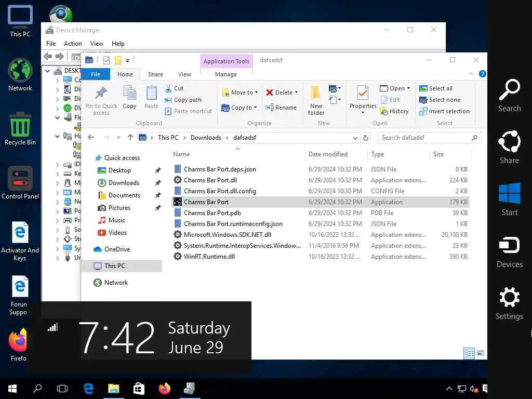Click Start button on taskbar
Screen dimensions: 532x399
(x=12, y=389)
